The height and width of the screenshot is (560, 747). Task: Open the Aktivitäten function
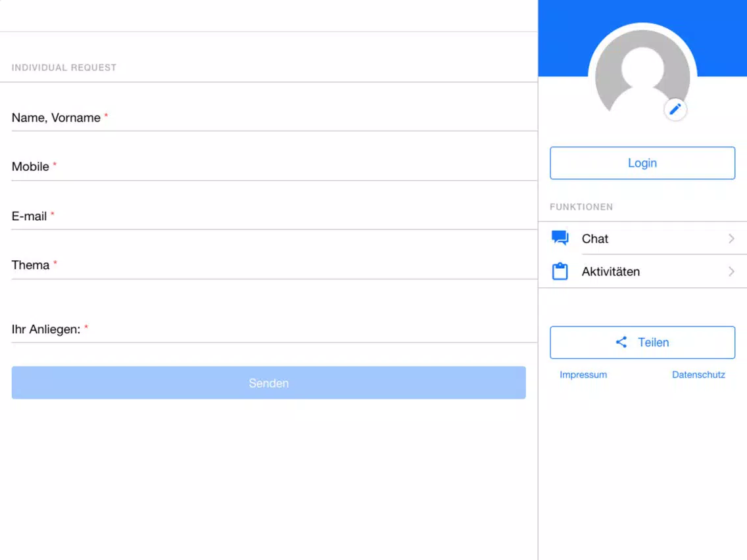642,271
